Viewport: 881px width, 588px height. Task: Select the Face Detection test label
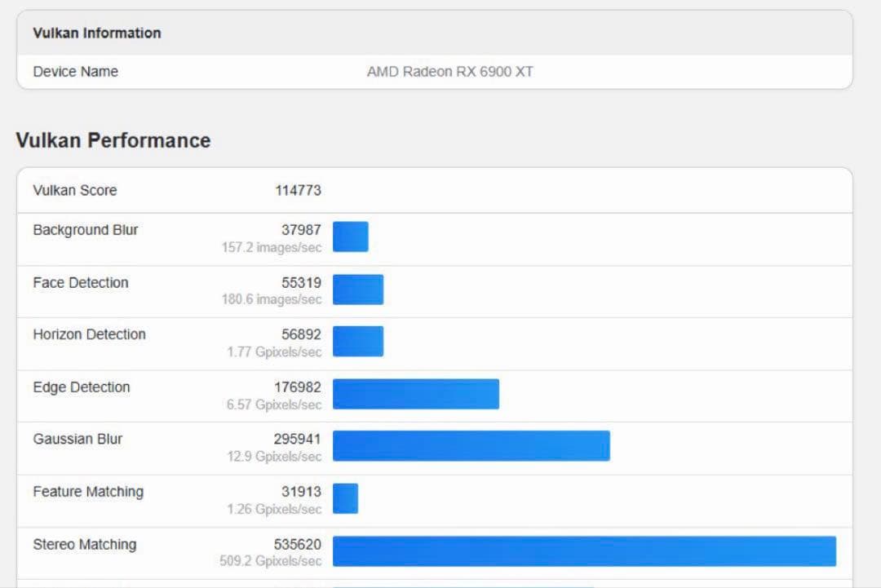point(80,283)
